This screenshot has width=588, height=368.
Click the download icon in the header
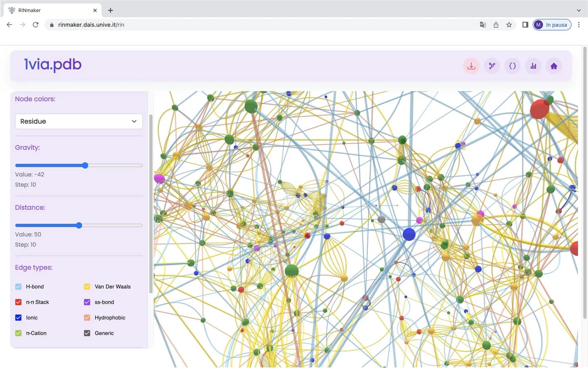pyautogui.click(x=471, y=66)
